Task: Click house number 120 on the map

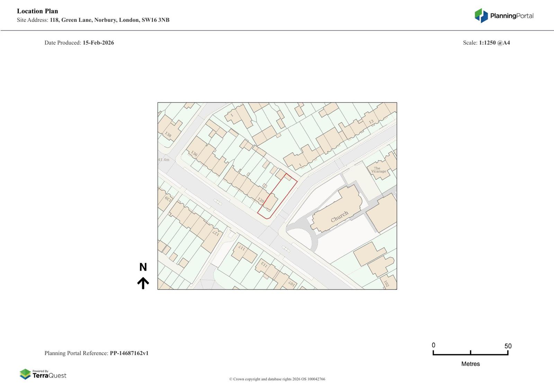Action: tap(261, 200)
